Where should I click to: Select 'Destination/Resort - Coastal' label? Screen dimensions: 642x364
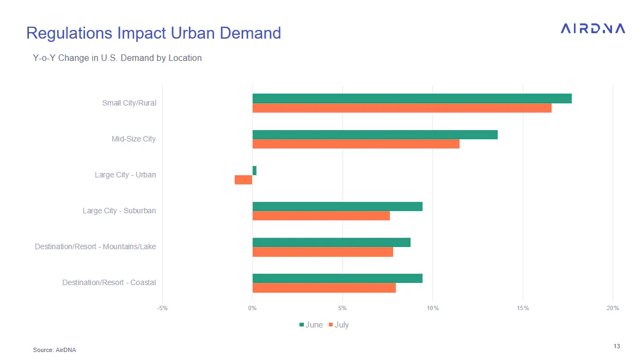[x=109, y=282]
